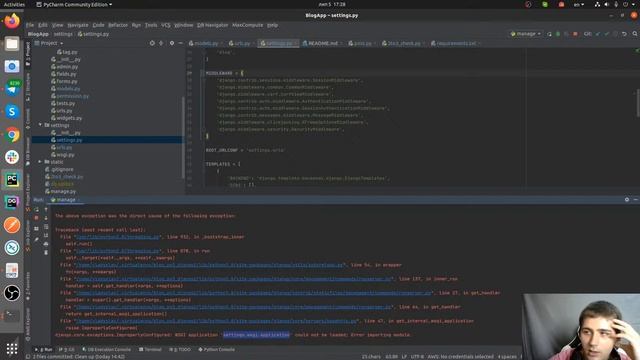Open forms.py in project tree
This screenshot has width=640, height=360.
coord(64,81)
